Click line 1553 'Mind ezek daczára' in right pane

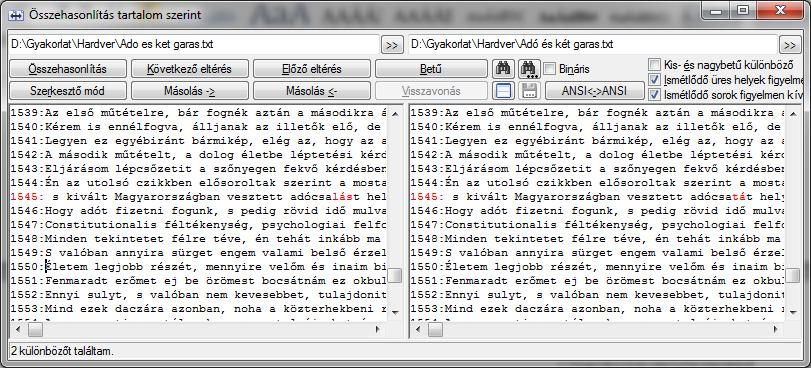597,308
